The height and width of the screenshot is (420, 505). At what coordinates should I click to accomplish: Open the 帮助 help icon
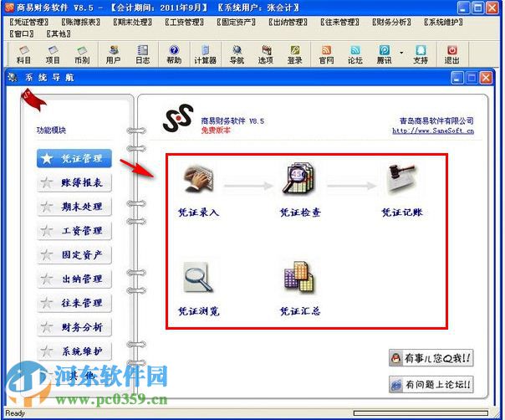pos(174,54)
